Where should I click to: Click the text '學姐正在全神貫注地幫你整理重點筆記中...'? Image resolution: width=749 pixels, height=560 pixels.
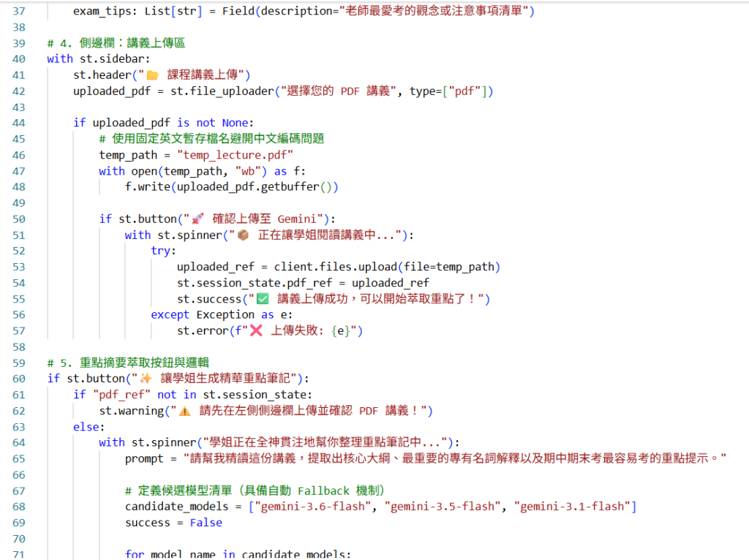coord(325,442)
